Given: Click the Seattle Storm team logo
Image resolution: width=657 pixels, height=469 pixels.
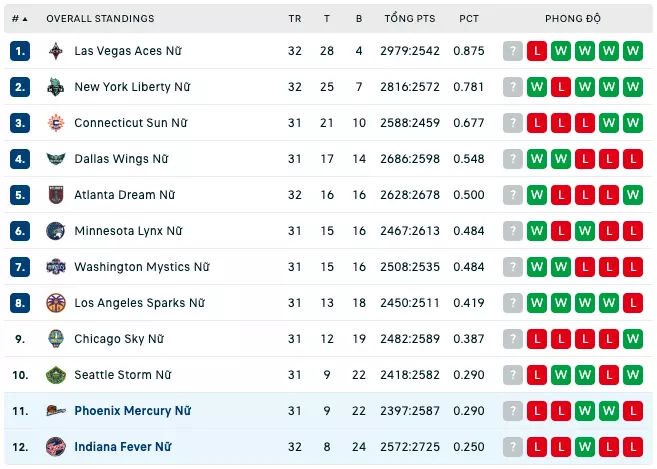Looking at the screenshot, I should (x=56, y=375).
